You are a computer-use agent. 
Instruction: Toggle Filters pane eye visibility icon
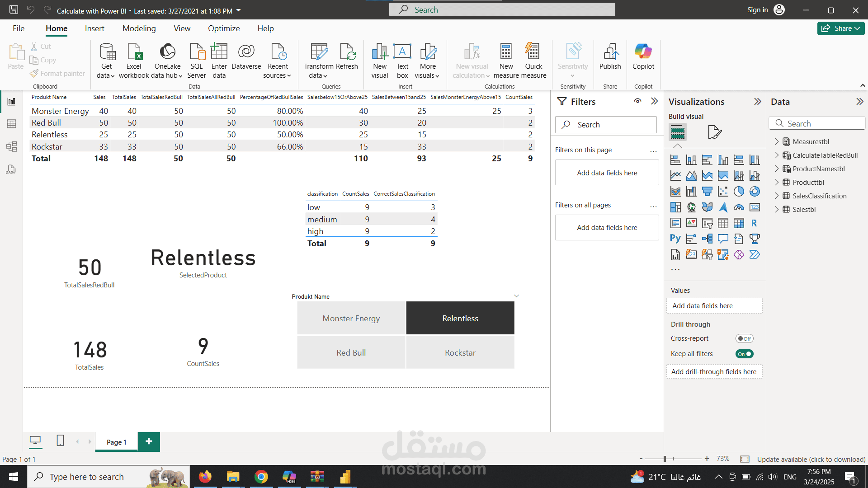(637, 101)
